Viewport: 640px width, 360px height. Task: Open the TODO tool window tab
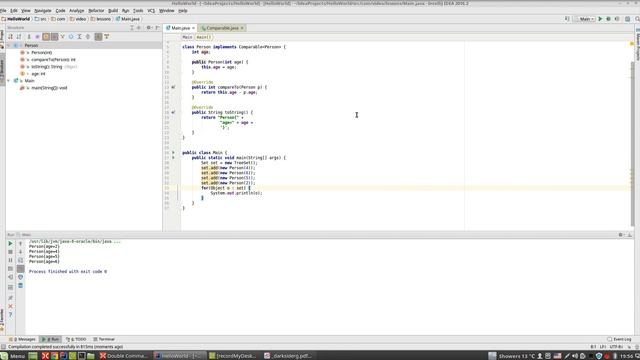click(76, 339)
